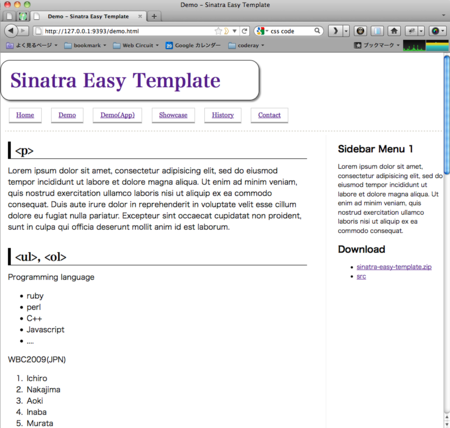
Task: Select the 'Demo – Sinatra Easy Template' tab
Action: [88, 16]
